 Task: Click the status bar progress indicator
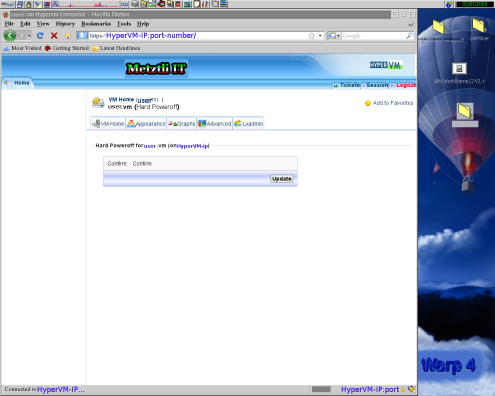(x=321, y=389)
